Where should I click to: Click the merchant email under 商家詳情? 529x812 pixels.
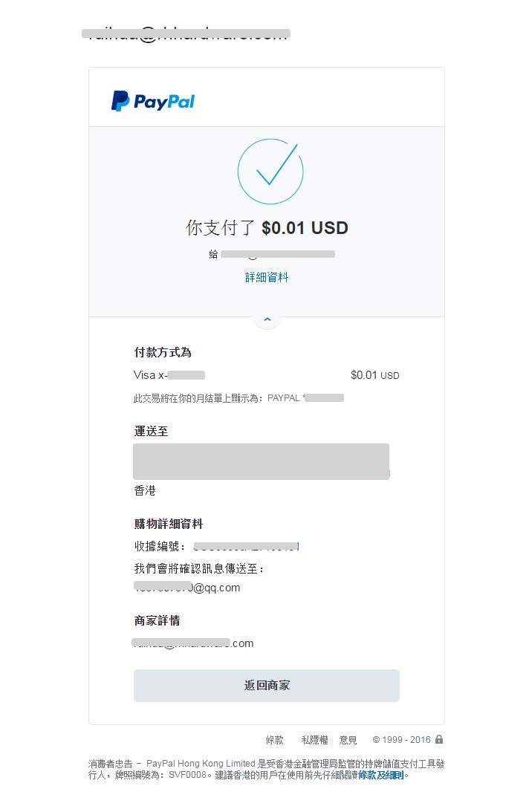pos(193,643)
